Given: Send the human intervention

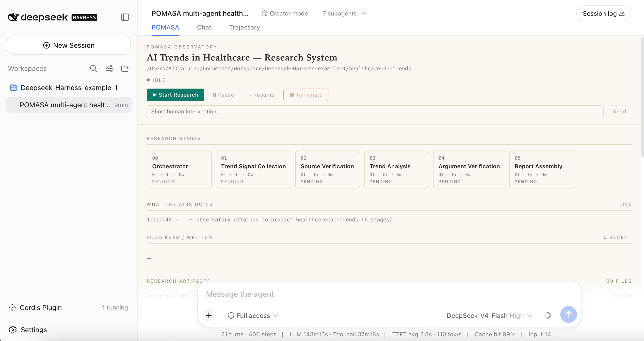Looking at the screenshot, I should 619,112.
